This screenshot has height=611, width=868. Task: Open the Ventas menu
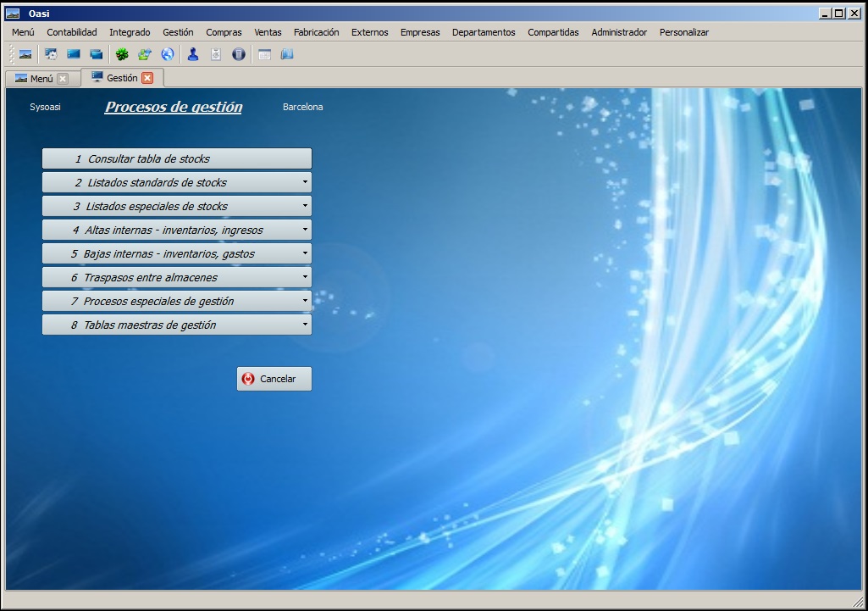[x=268, y=32]
